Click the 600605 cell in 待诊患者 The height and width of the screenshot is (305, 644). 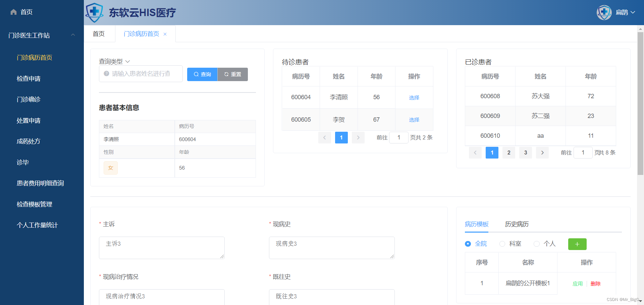[x=301, y=120]
